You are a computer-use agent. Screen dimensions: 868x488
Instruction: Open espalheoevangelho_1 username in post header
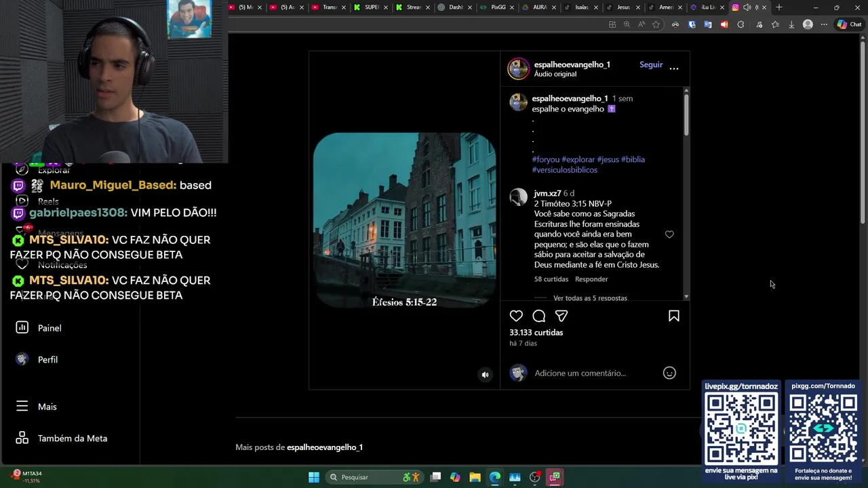click(x=572, y=64)
